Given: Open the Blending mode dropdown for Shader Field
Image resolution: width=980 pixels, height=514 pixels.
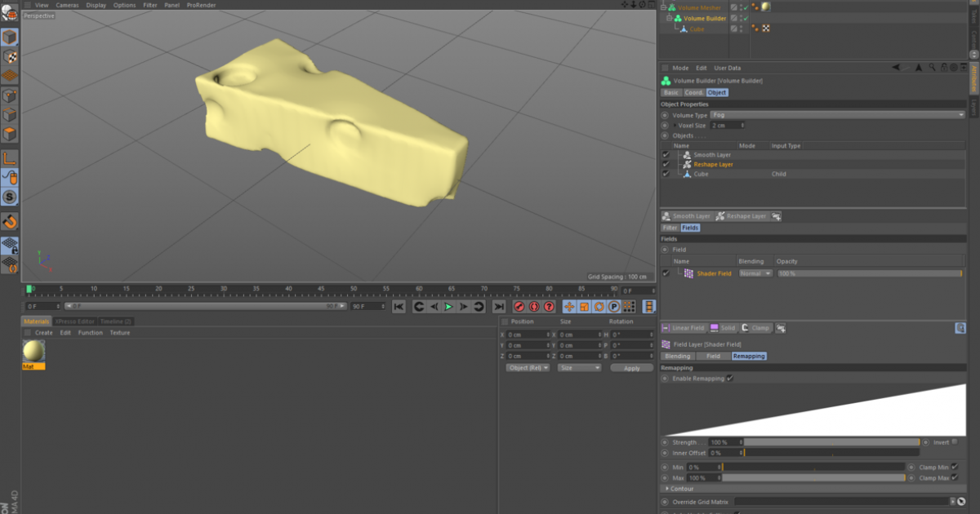Looking at the screenshot, I should 755,273.
